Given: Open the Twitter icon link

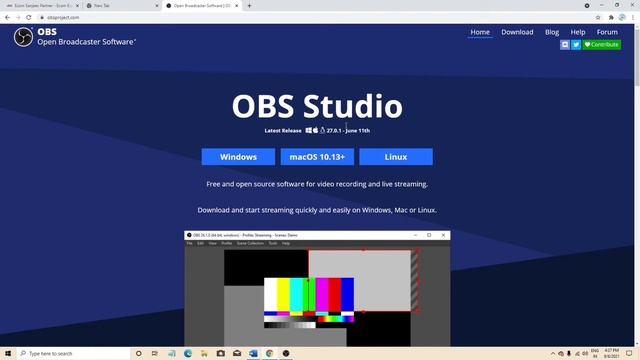Looking at the screenshot, I should tap(576, 44).
